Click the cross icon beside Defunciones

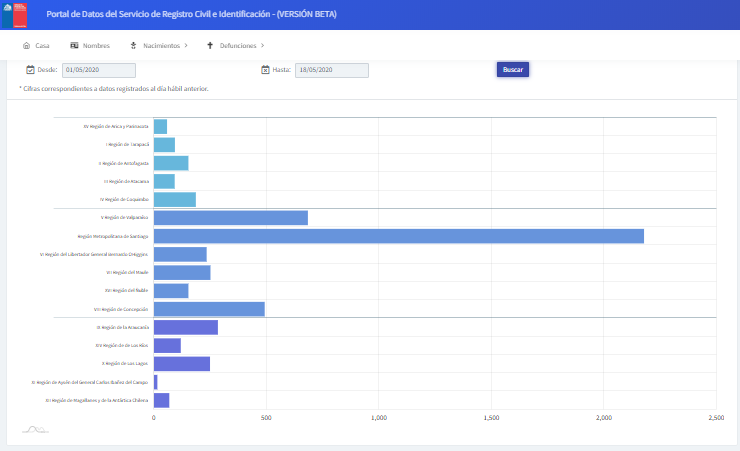coord(210,45)
